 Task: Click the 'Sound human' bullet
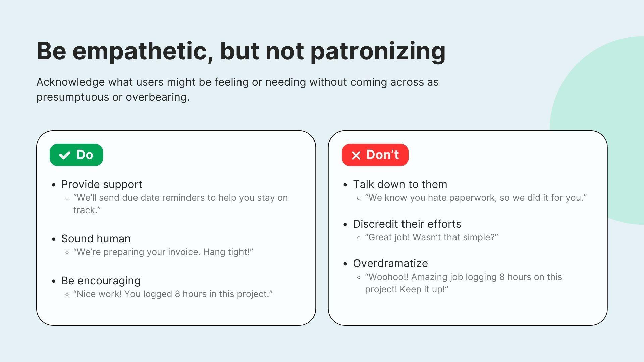point(96,239)
